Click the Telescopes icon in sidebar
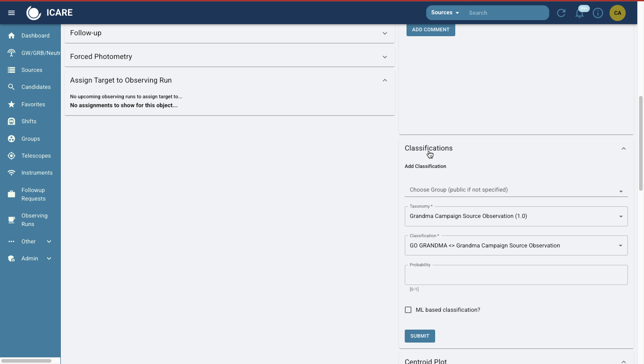 (12, 156)
